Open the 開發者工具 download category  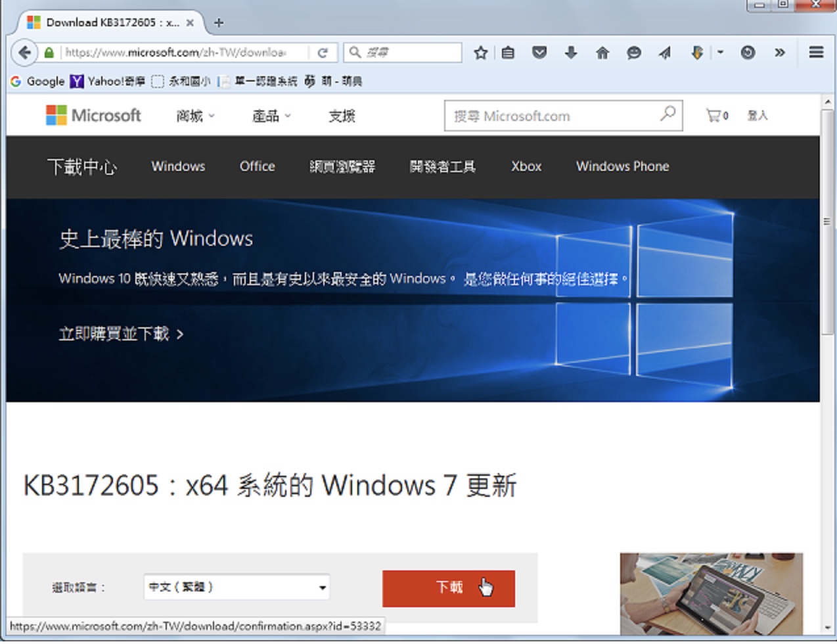(x=443, y=166)
